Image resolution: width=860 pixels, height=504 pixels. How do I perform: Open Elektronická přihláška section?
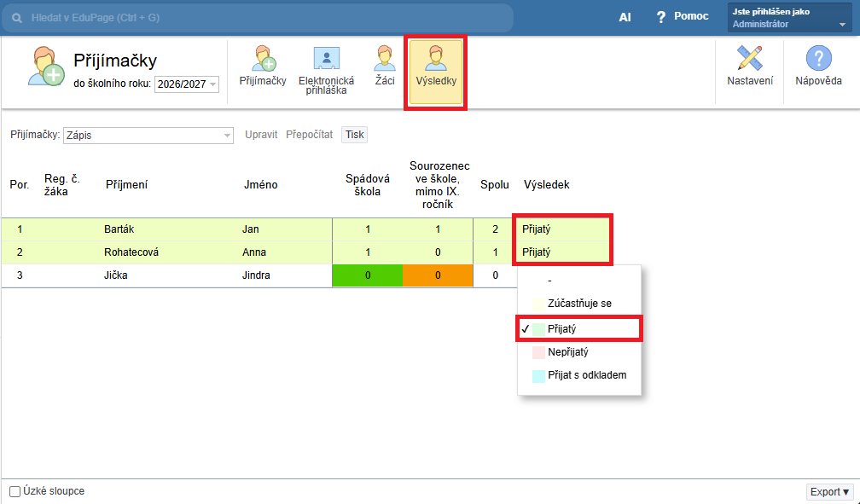[x=326, y=70]
